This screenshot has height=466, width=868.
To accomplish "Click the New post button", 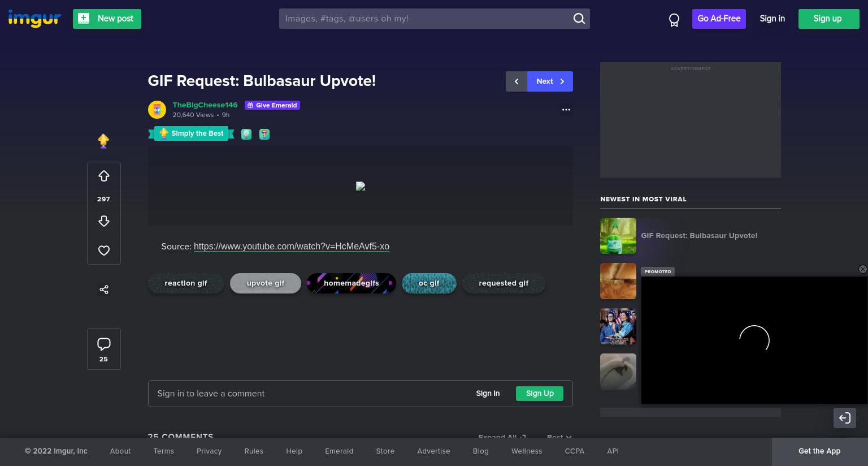I will coord(107,19).
